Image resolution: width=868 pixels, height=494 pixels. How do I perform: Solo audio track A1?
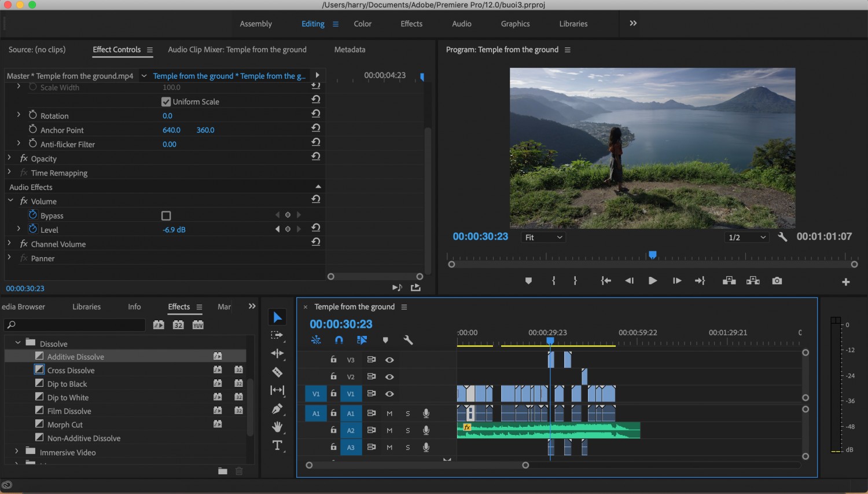tap(408, 414)
